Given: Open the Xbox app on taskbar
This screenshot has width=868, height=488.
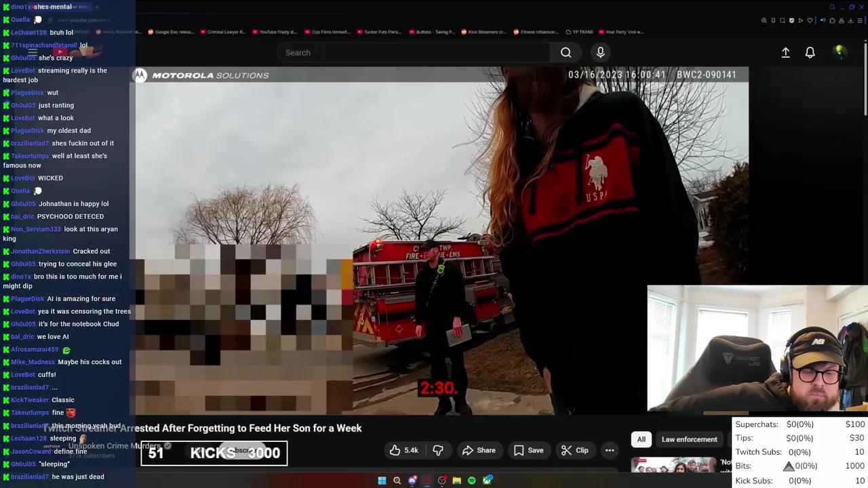Looking at the screenshot, I should pyautogui.click(x=487, y=481).
